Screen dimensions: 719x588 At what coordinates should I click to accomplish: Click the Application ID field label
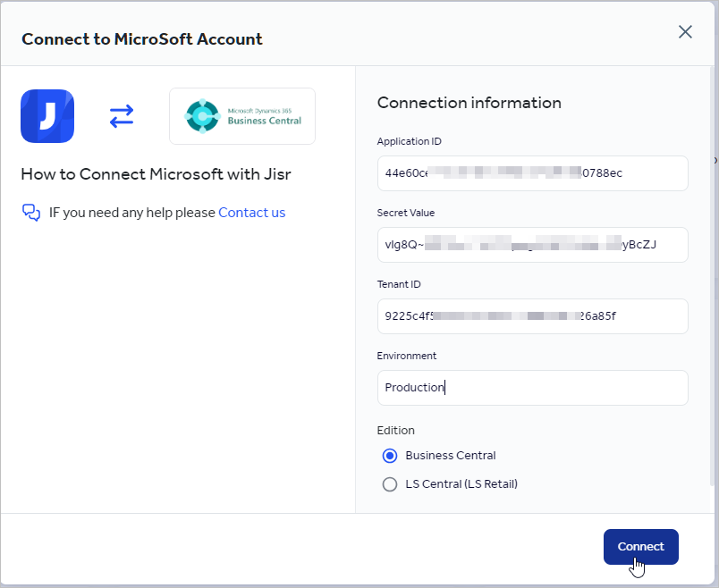409,141
